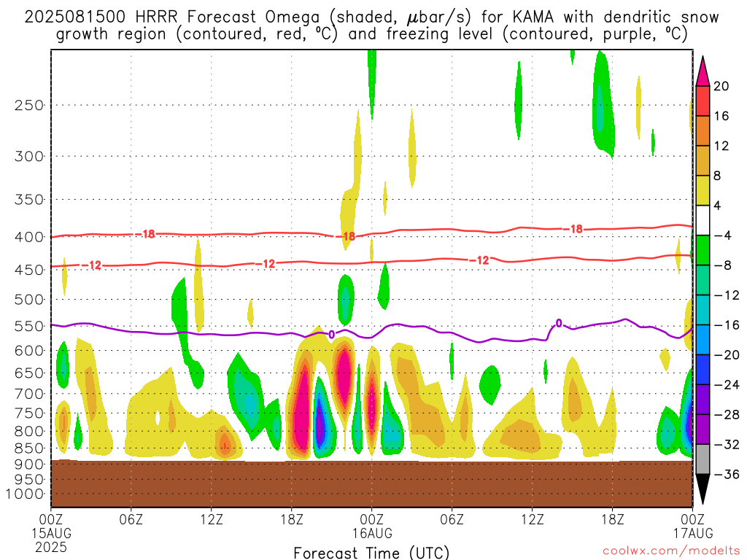
Task: Click the magenta arrow at the legend top
Action: (x=703, y=71)
